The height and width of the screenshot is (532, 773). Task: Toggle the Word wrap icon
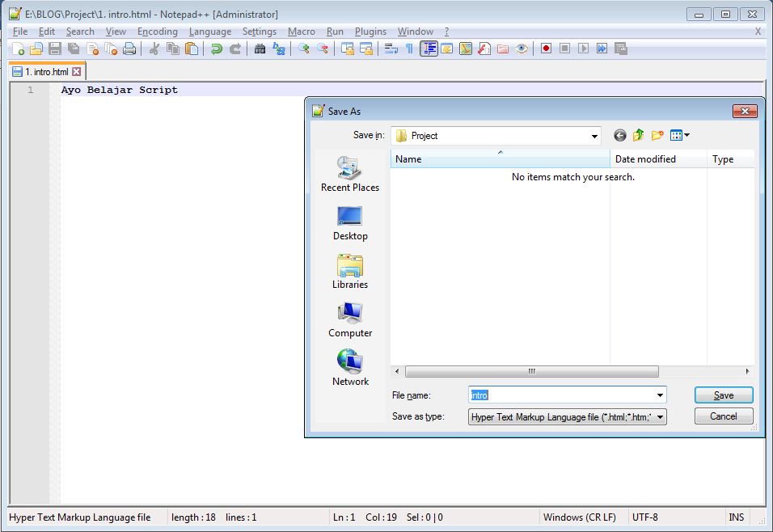tap(391, 49)
